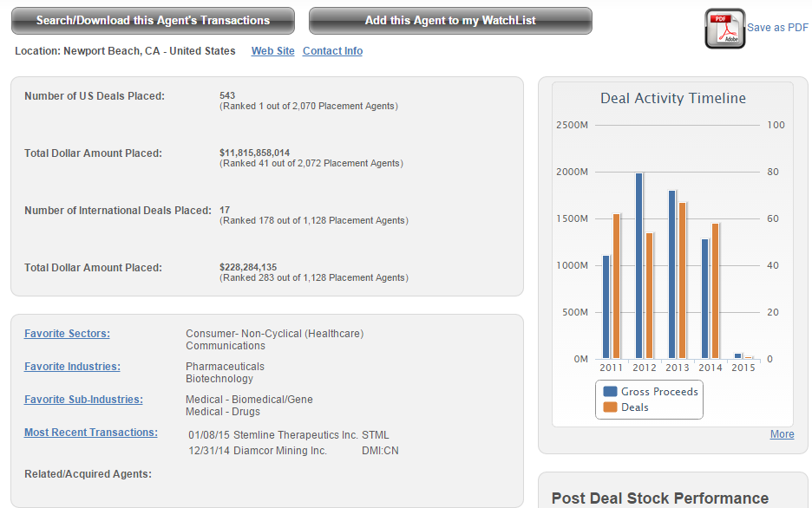Open the Contact Info link
The height and width of the screenshot is (508, 812).
point(332,51)
